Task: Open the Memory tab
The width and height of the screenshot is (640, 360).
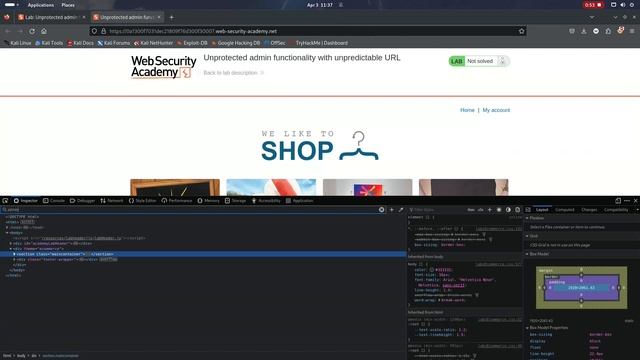Action: (x=209, y=200)
